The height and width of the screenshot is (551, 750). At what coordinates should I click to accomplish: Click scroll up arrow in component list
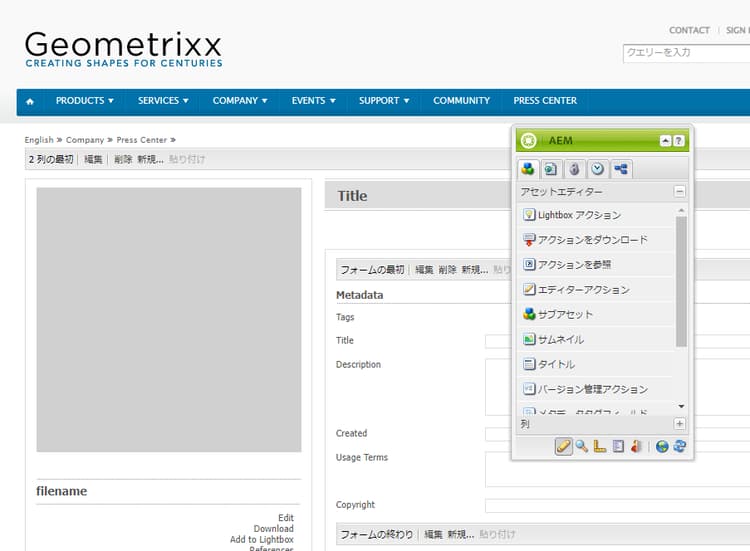point(681,210)
